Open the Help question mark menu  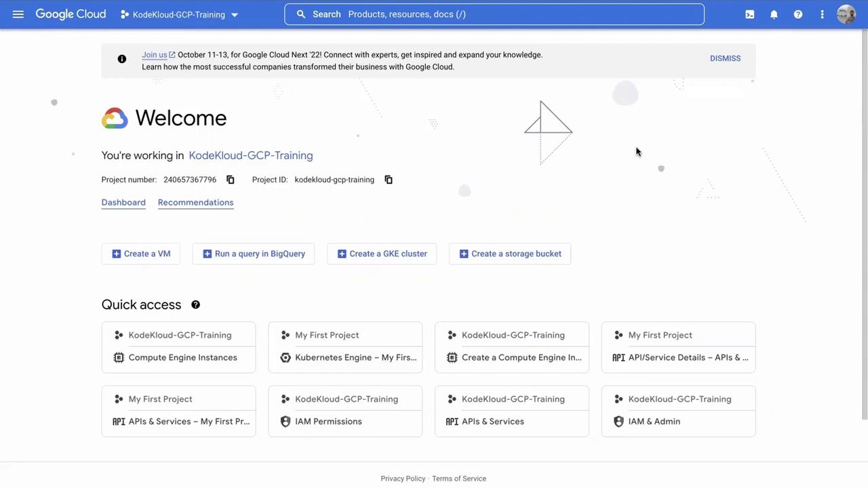pyautogui.click(x=798, y=14)
